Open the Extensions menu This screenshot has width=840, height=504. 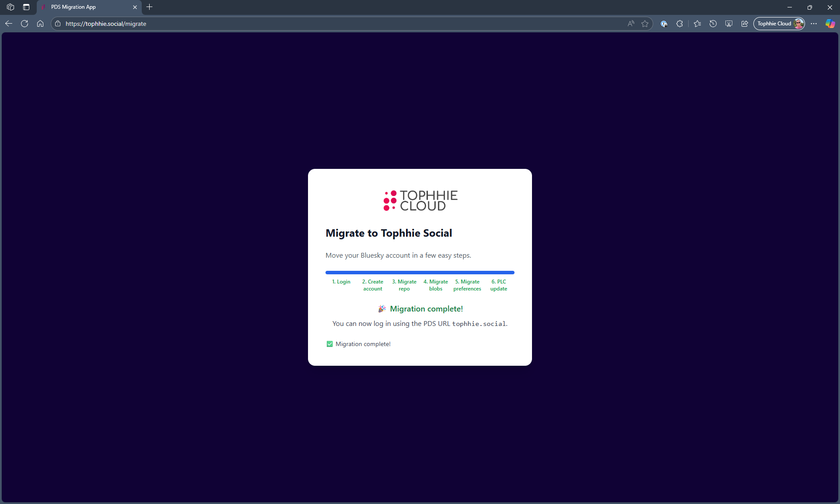pyautogui.click(x=679, y=24)
